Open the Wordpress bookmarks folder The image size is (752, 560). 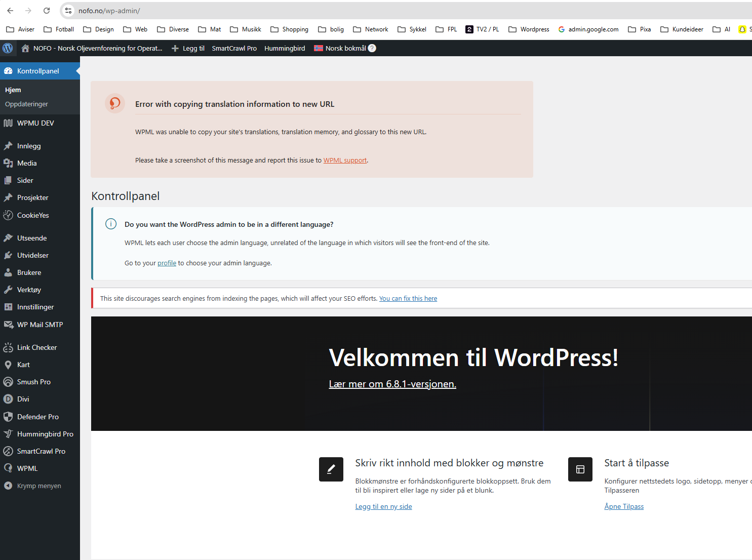click(529, 29)
